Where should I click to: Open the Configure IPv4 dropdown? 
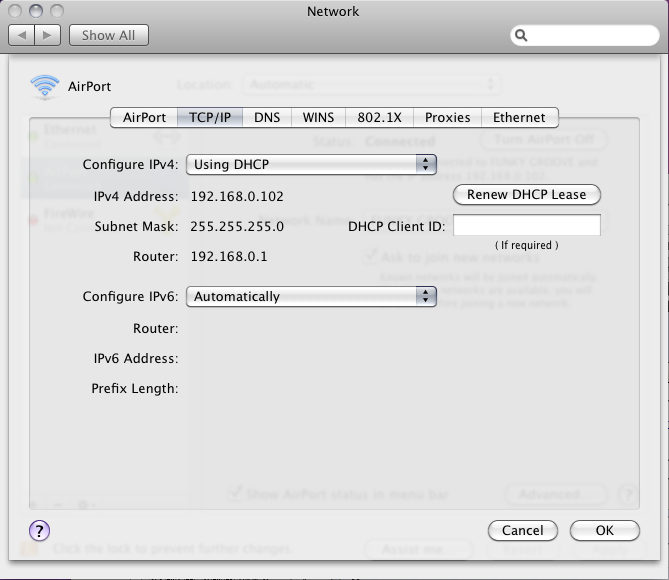click(311, 164)
